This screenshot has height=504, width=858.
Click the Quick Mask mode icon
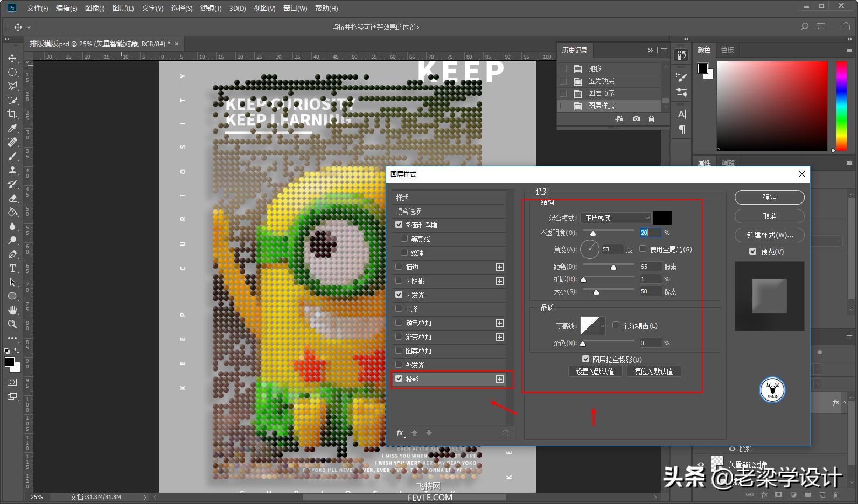click(12, 382)
